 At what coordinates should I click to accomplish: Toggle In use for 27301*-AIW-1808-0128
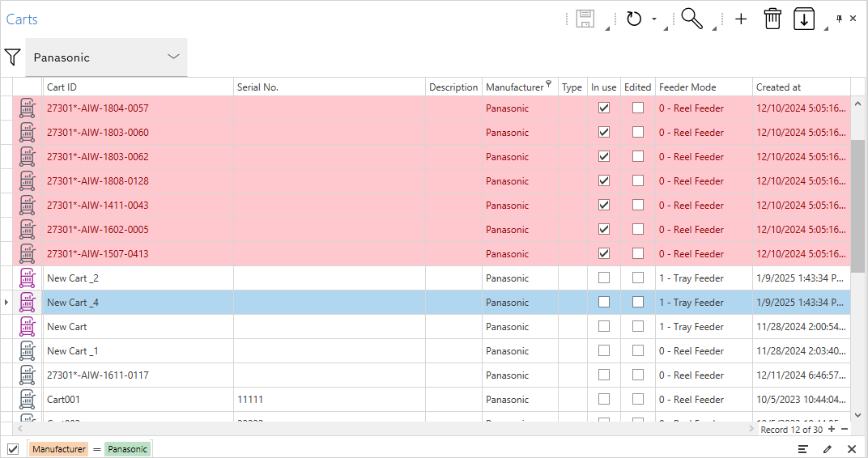coord(604,181)
